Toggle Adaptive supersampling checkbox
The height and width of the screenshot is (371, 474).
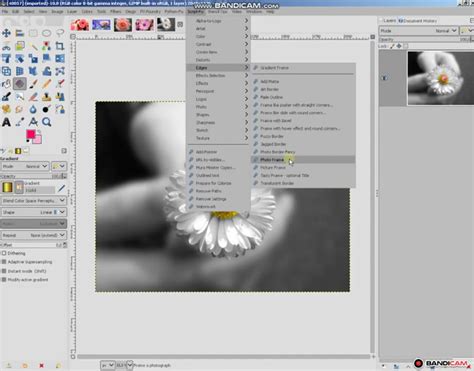point(4,262)
